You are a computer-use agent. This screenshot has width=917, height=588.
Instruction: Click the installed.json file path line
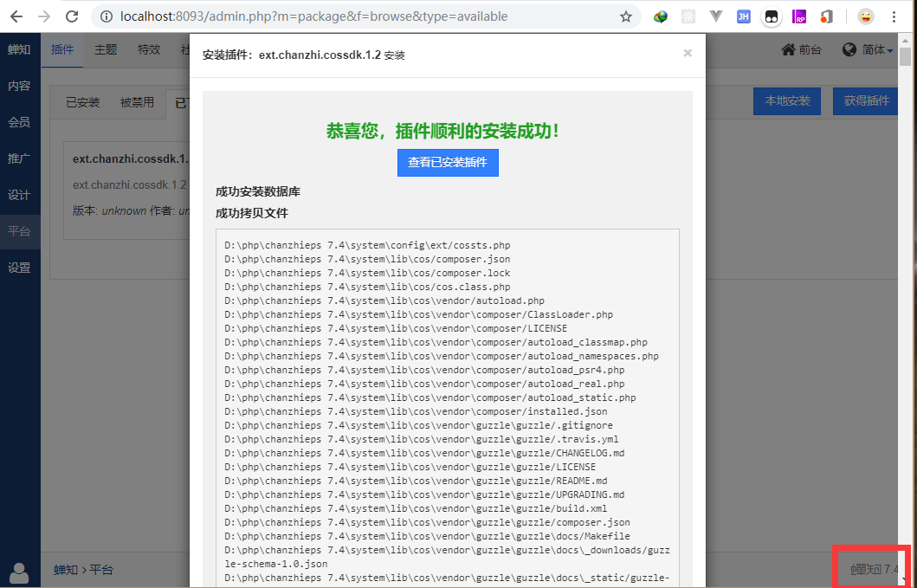[416, 411]
